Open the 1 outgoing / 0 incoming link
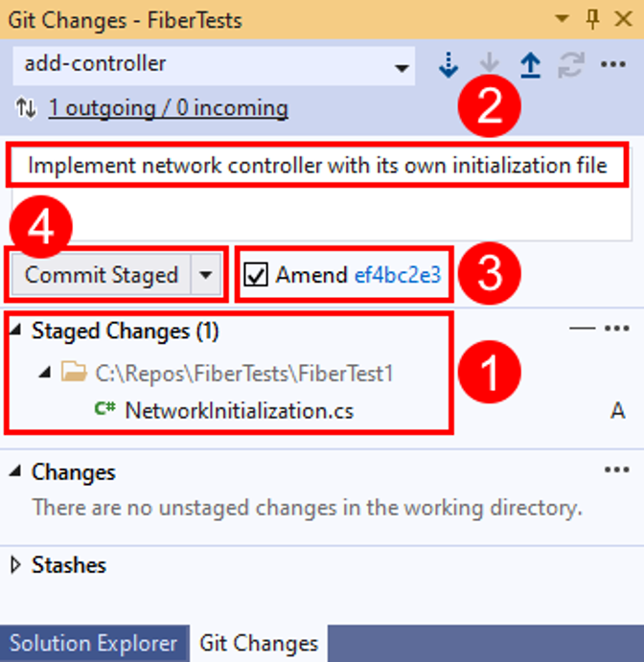The height and width of the screenshot is (662, 644). tap(168, 108)
